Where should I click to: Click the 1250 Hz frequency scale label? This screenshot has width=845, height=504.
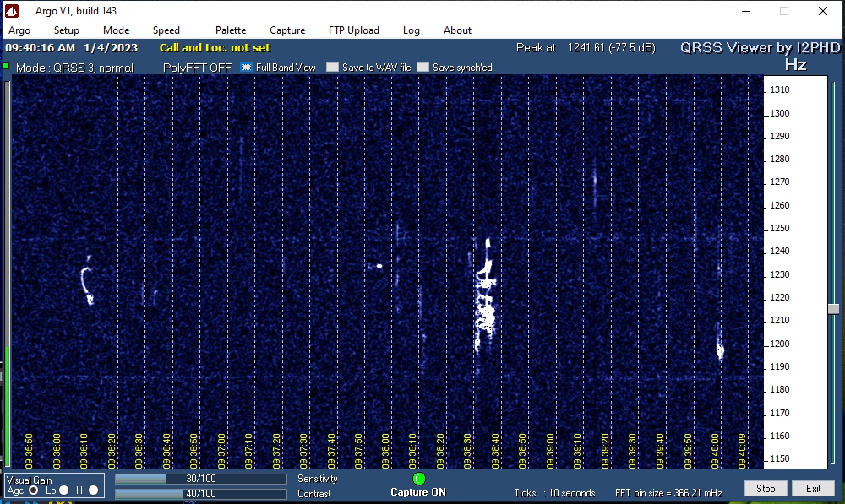[780, 228]
